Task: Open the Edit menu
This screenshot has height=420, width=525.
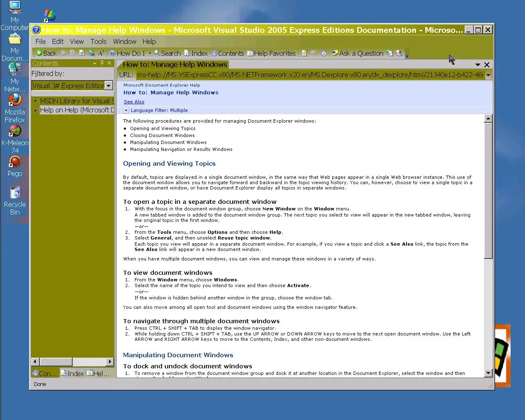Action: [x=57, y=41]
